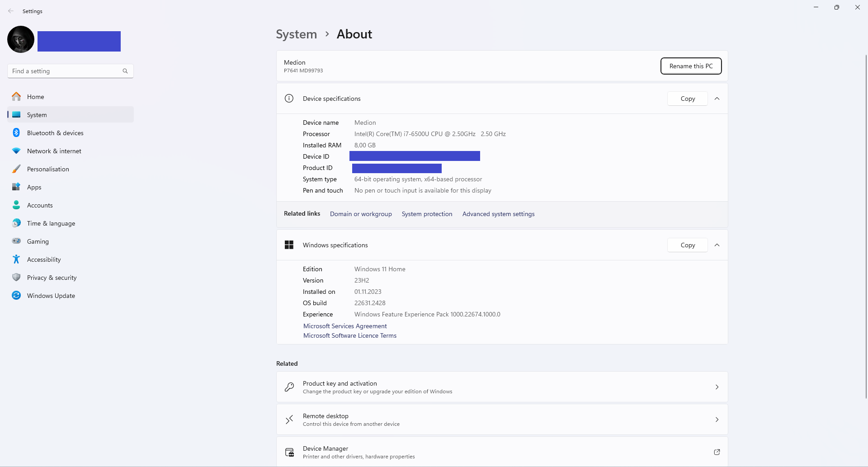Image resolution: width=868 pixels, height=467 pixels.
Task: Click the P7641 MD99793 model text
Action: click(303, 71)
